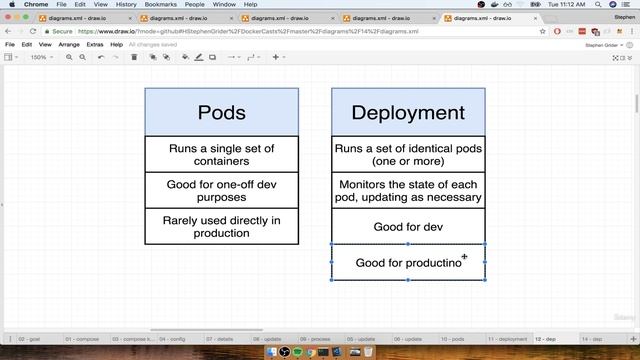Click the Docker whale menu bar icon
Viewport: 640px width, 360px height.
[494, 4]
